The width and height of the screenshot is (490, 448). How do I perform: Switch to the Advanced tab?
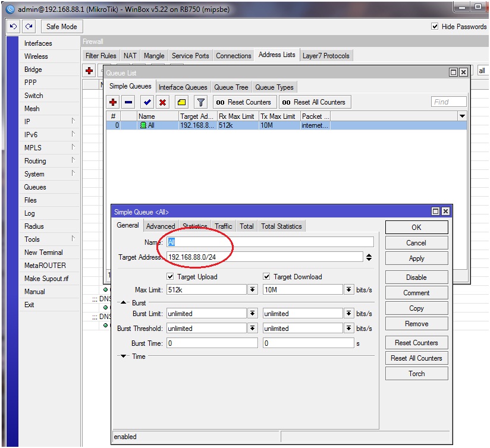tap(161, 226)
